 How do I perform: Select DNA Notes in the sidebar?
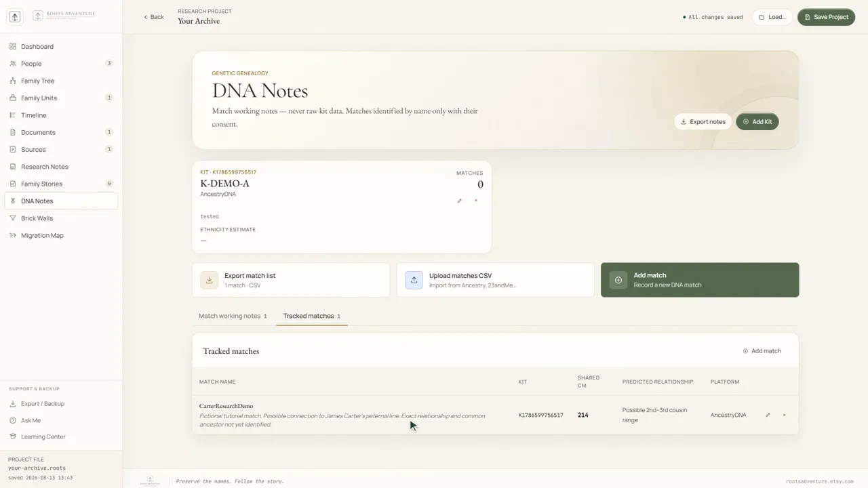pyautogui.click(x=61, y=201)
